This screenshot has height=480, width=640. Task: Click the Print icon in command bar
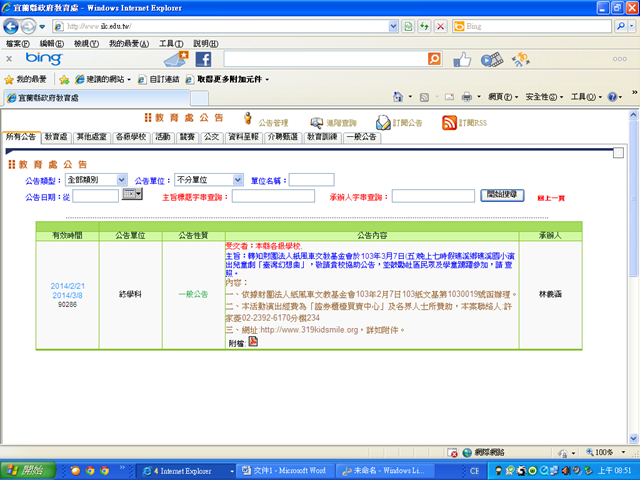coord(467,97)
